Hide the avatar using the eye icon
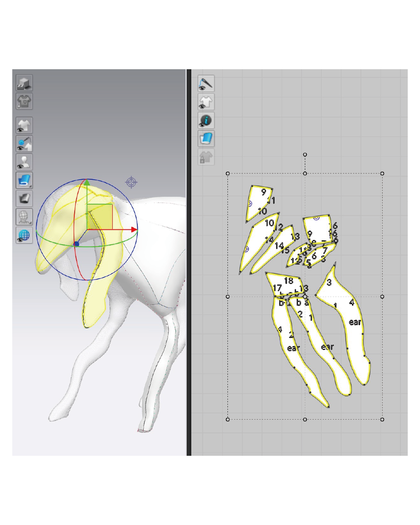 tap(24, 162)
